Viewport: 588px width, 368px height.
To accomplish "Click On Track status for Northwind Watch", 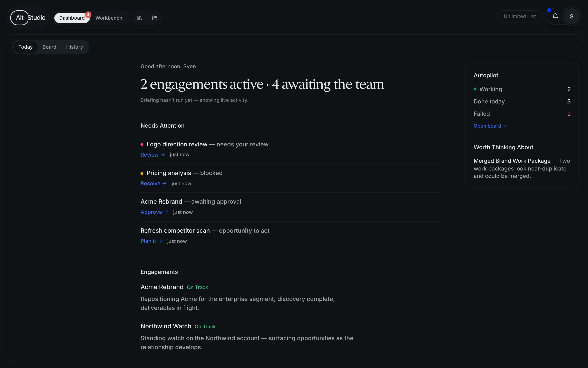I will (x=205, y=327).
